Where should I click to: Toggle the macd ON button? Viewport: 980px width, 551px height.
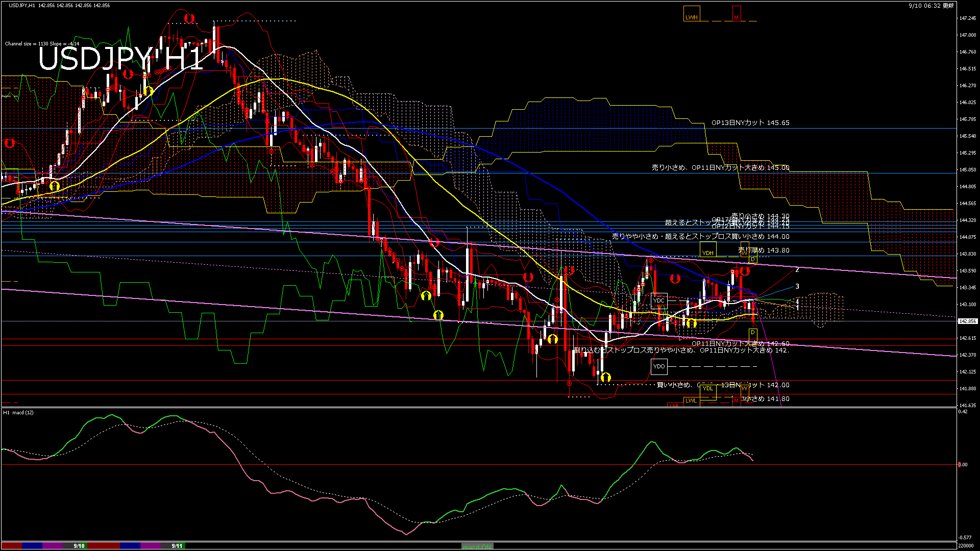477,546
